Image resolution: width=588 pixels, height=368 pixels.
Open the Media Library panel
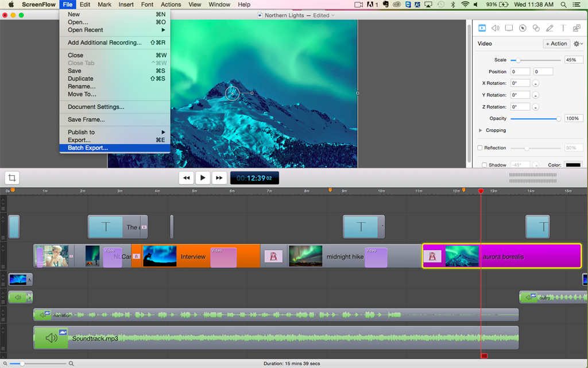click(576, 28)
